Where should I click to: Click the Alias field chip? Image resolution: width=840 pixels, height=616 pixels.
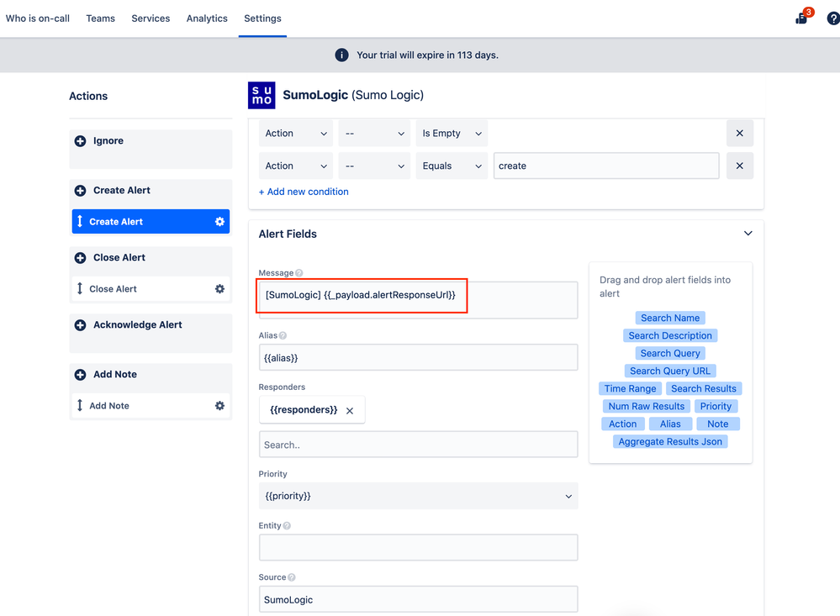click(x=670, y=424)
